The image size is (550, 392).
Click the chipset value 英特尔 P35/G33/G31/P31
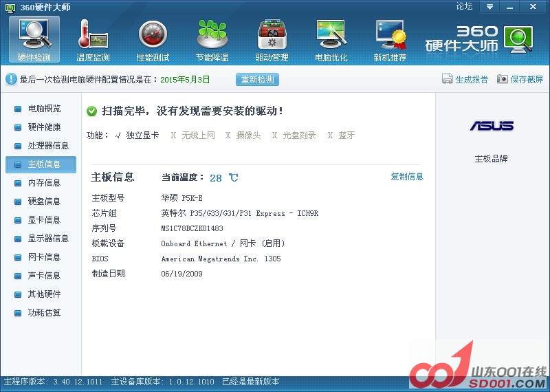click(x=239, y=213)
